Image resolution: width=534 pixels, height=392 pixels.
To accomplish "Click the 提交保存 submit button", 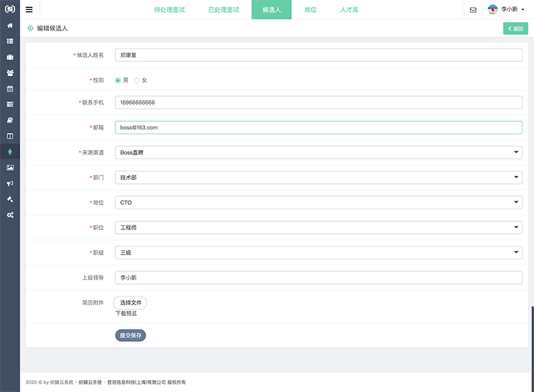I will coord(131,335).
